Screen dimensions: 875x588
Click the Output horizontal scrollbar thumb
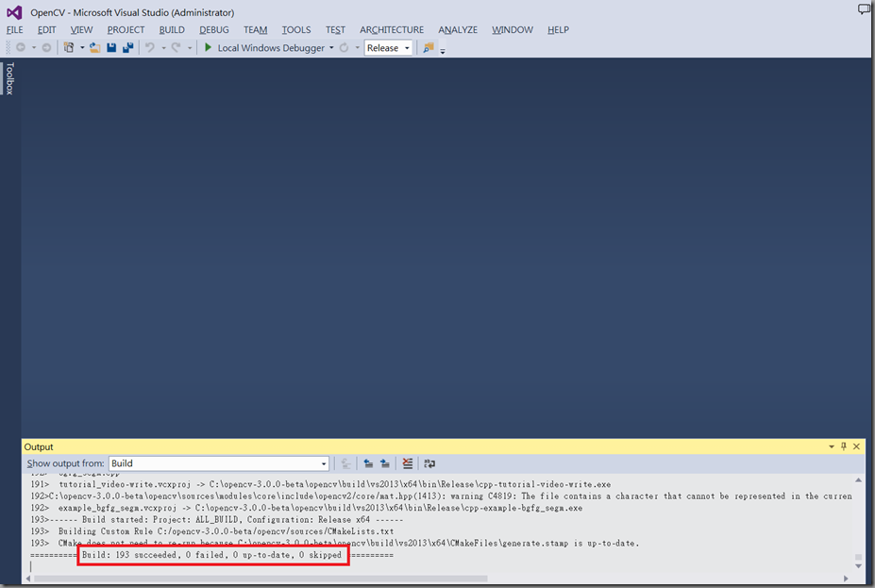(x=261, y=579)
